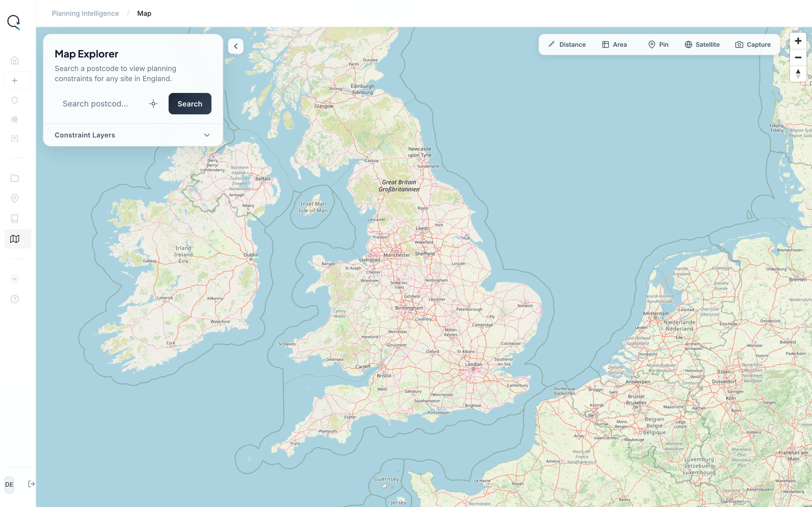
Task: Click the Search button
Action: tap(189, 104)
